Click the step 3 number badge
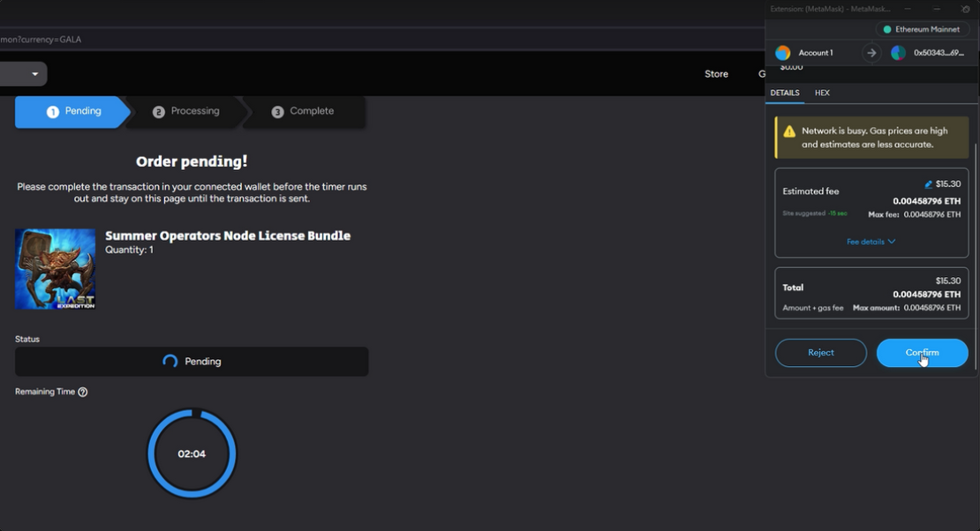Screen dimensions: 980x531 pos(277,112)
